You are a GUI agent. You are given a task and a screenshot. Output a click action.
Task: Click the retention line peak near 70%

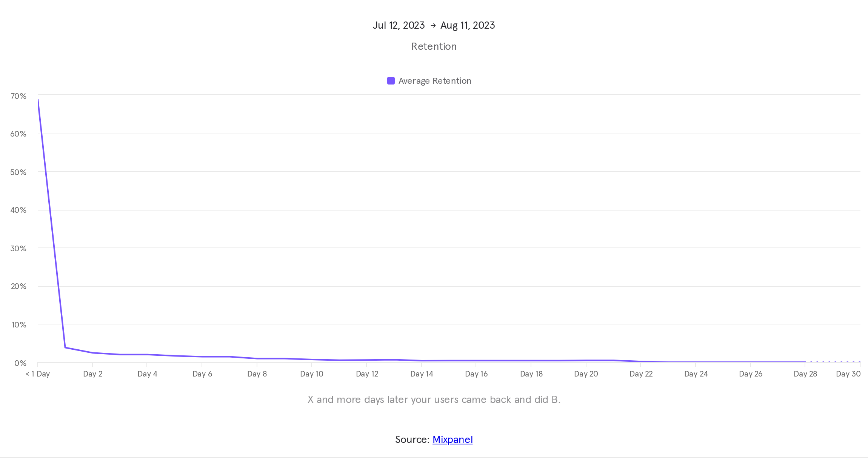pyautogui.click(x=38, y=100)
